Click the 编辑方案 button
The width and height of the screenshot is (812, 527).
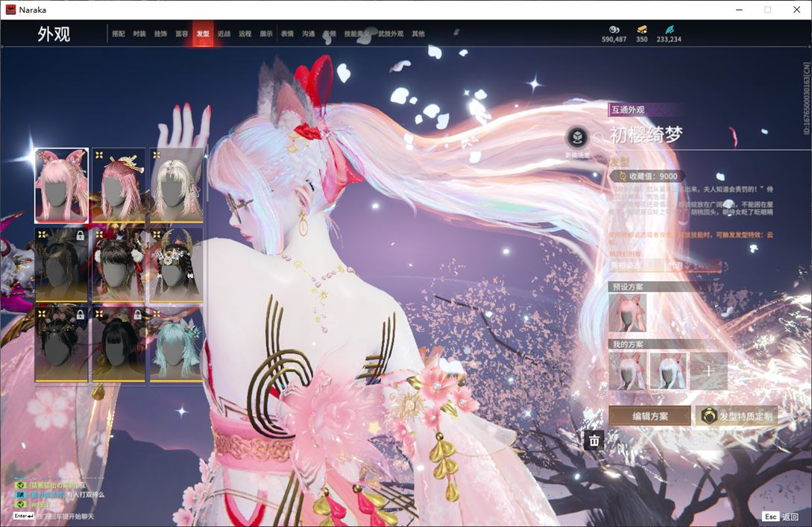point(650,416)
